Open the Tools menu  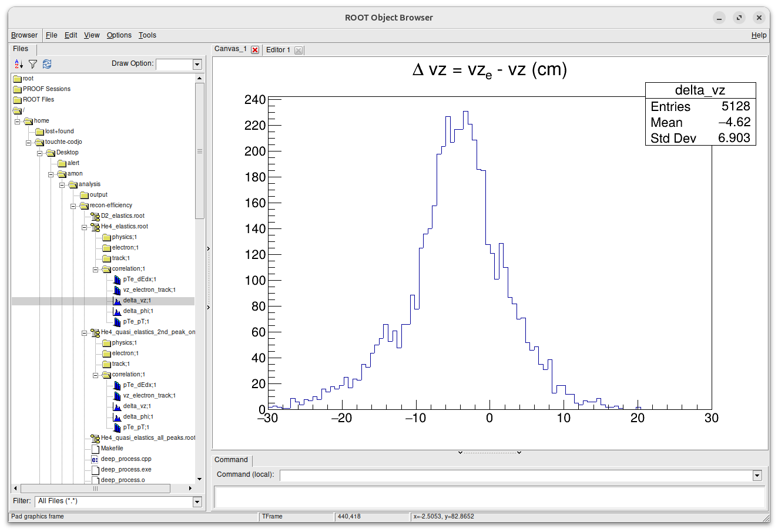[x=147, y=35]
